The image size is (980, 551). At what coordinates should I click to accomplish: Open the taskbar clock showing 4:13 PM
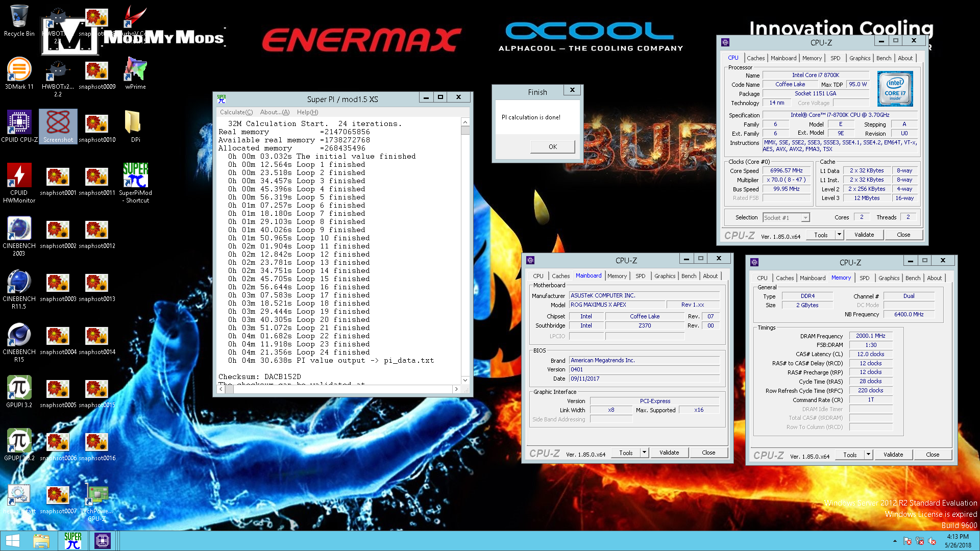click(x=958, y=541)
